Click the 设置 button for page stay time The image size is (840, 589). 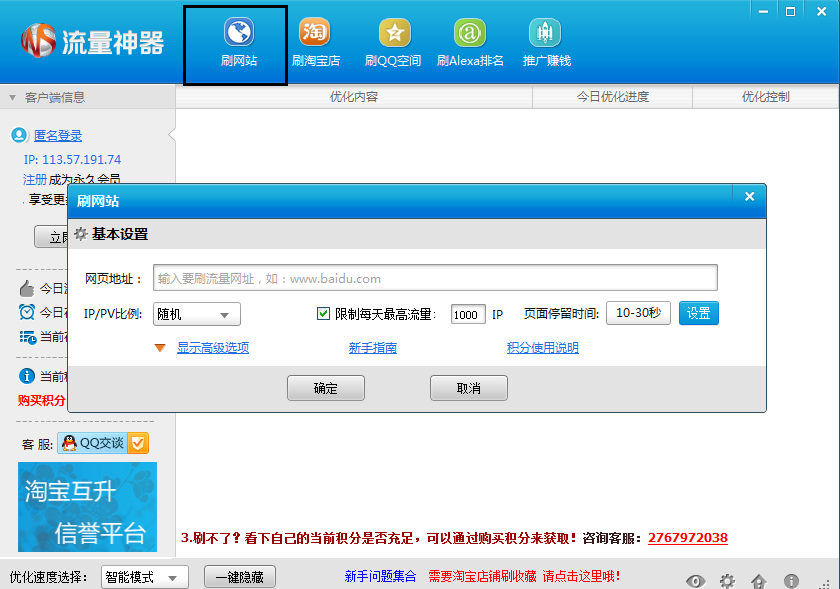click(x=698, y=313)
